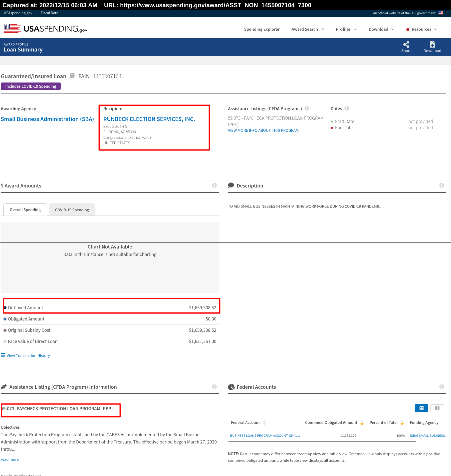Viewport: 451px width, 476px height.
Task: Click read more under Objectives
Action: (10, 459)
